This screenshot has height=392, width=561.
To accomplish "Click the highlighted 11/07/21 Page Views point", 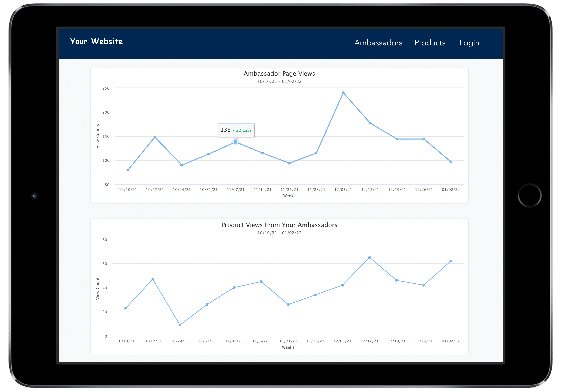I will (x=235, y=142).
